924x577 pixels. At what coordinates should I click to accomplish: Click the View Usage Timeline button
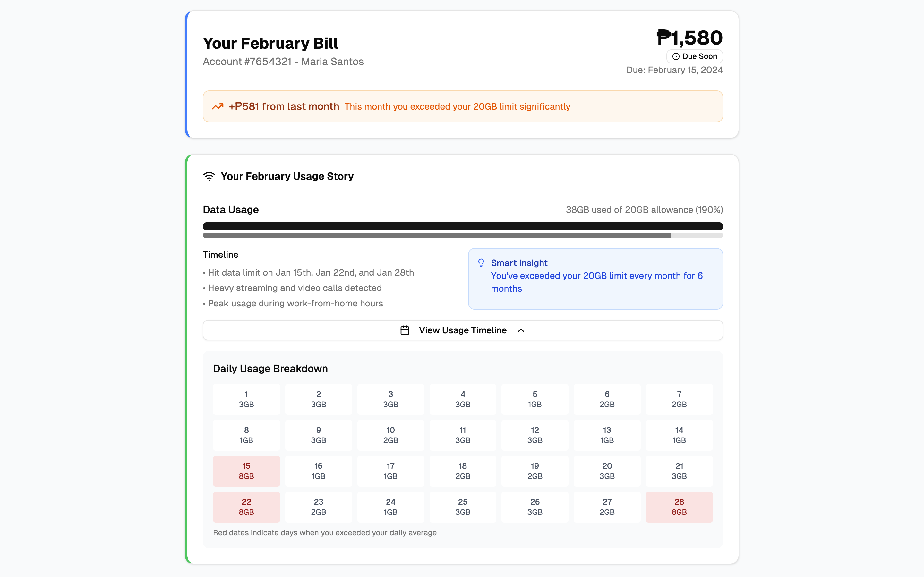tap(462, 330)
